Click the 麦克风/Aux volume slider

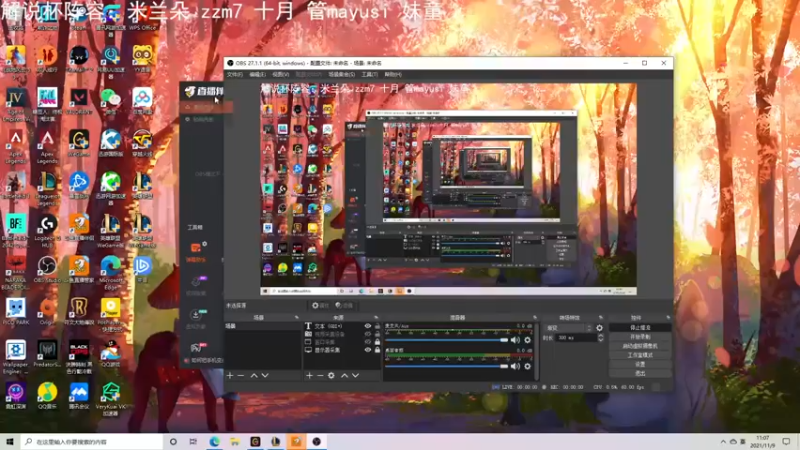coord(447,340)
